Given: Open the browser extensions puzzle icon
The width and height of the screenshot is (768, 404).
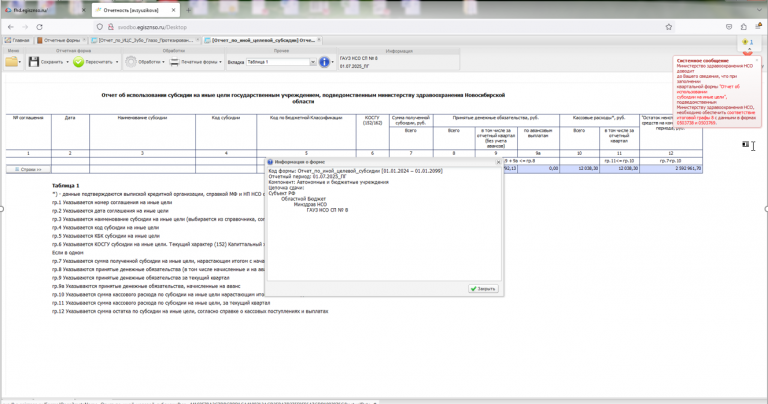Looking at the screenshot, I should tap(744, 27).
